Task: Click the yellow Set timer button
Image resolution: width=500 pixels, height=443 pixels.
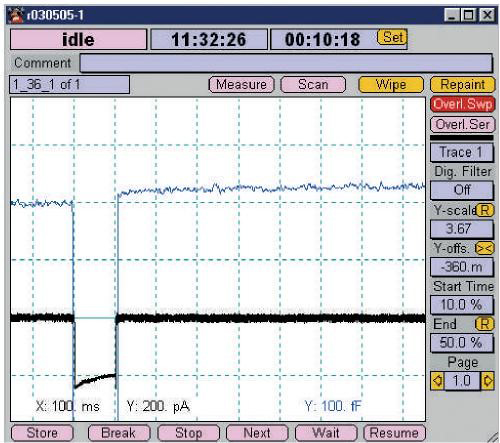Action: 392,37
